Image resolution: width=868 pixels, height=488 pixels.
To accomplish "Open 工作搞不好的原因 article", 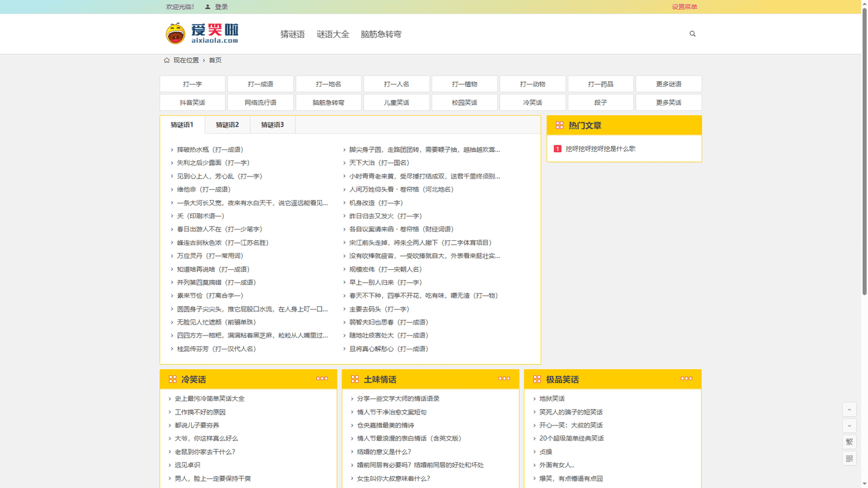I will 200,412.
